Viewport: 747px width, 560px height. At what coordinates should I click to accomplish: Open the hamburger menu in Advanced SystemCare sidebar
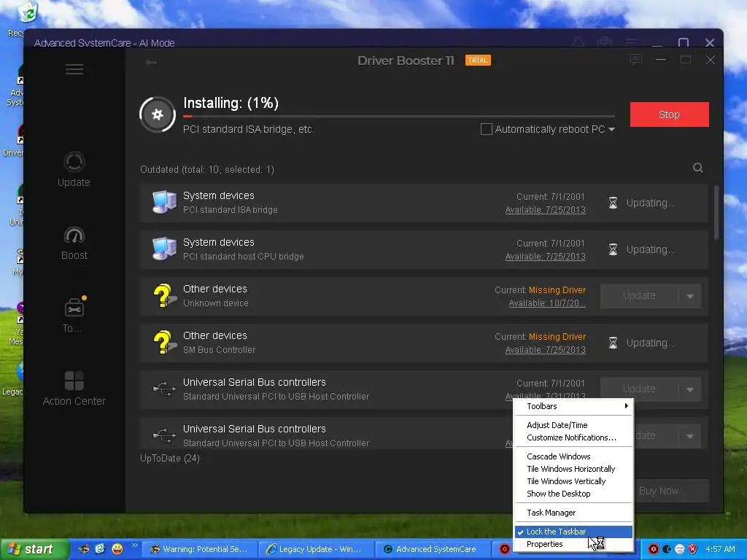[x=74, y=69]
